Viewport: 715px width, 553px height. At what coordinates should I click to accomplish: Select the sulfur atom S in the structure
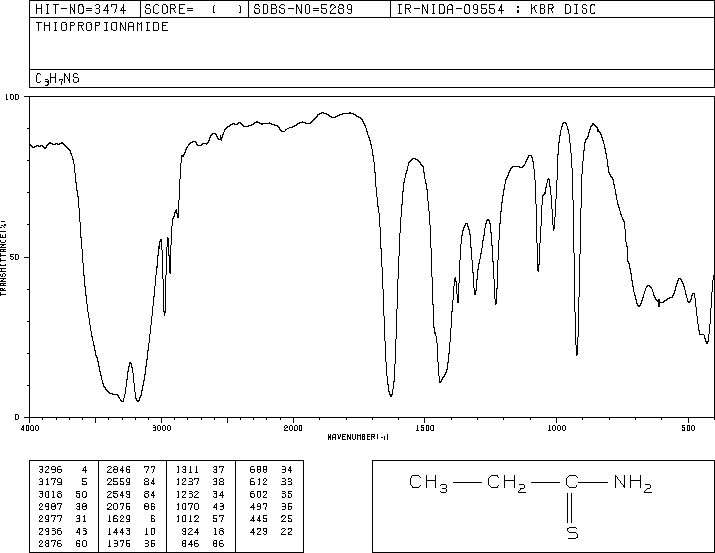[572, 533]
